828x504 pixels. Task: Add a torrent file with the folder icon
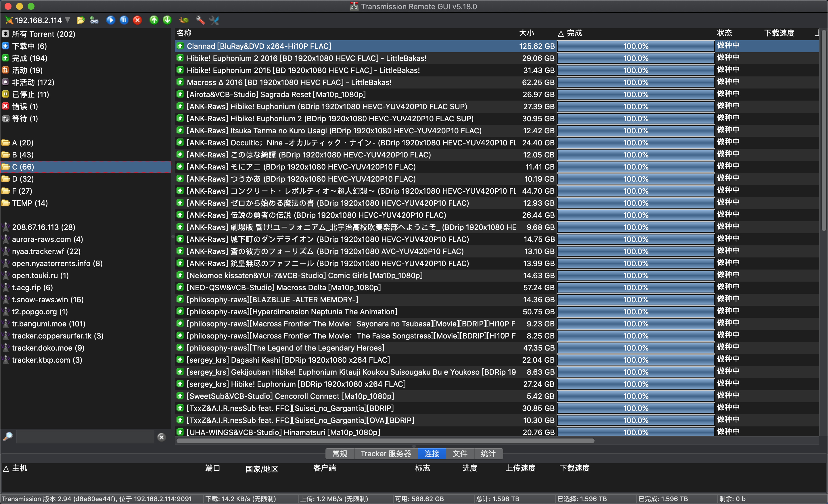[x=81, y=20]
